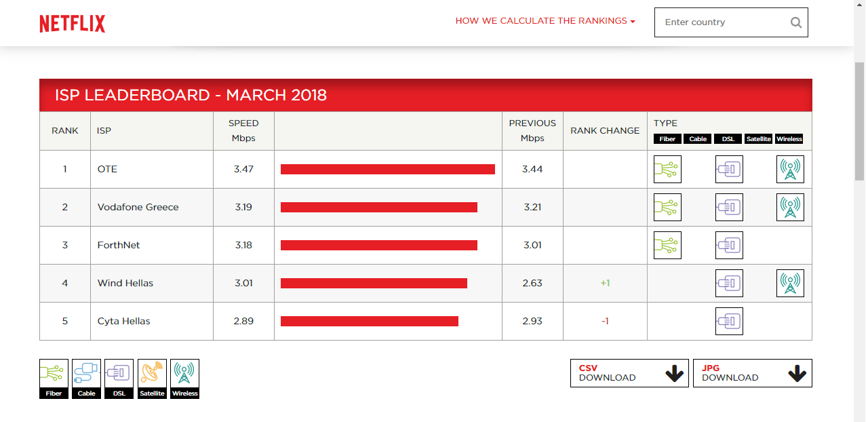Screen dimensions: 868x422
Task: Click the Satellite legend icon below table
Action: tap(152, 379)
